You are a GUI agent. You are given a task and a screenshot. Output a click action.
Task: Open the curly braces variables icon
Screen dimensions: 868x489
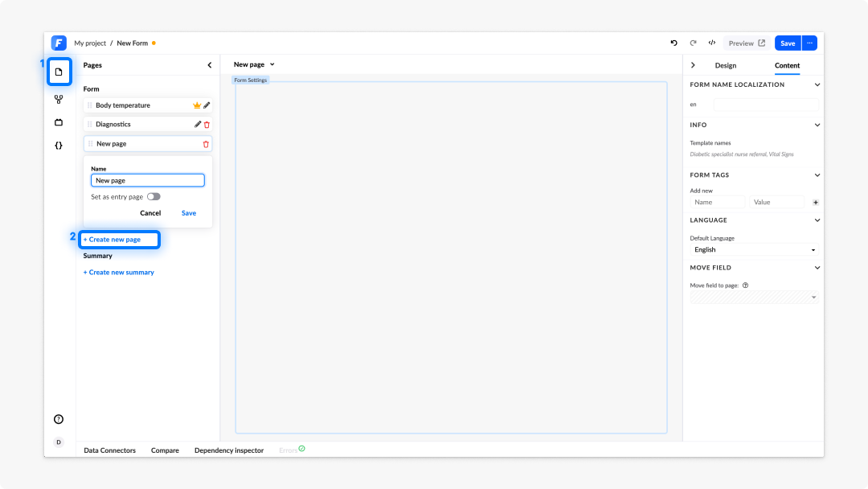click(59, 146)
